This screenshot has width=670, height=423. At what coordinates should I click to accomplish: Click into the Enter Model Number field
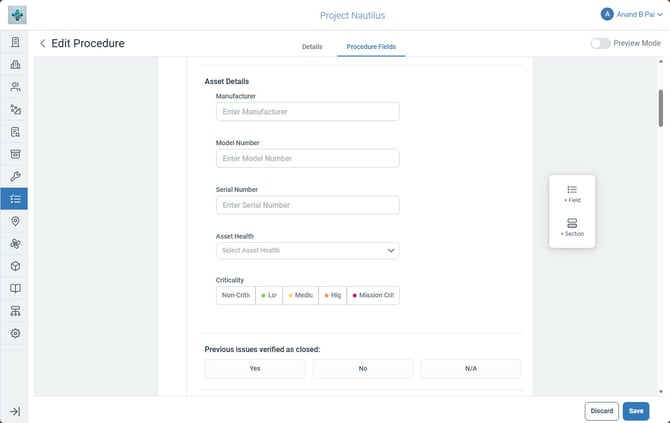tap(308, 158)
